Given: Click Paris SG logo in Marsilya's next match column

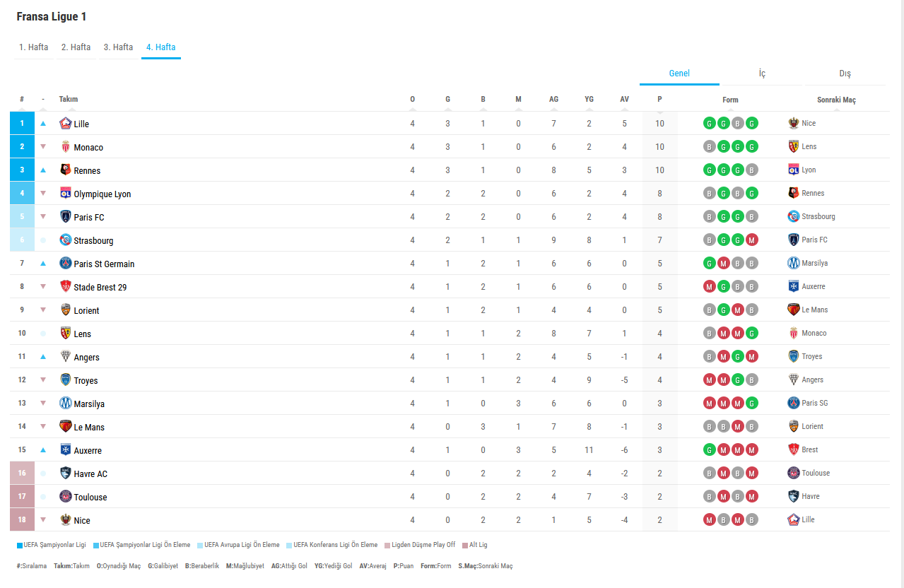Looking at the screenshot, I should [x=794, y=403].
